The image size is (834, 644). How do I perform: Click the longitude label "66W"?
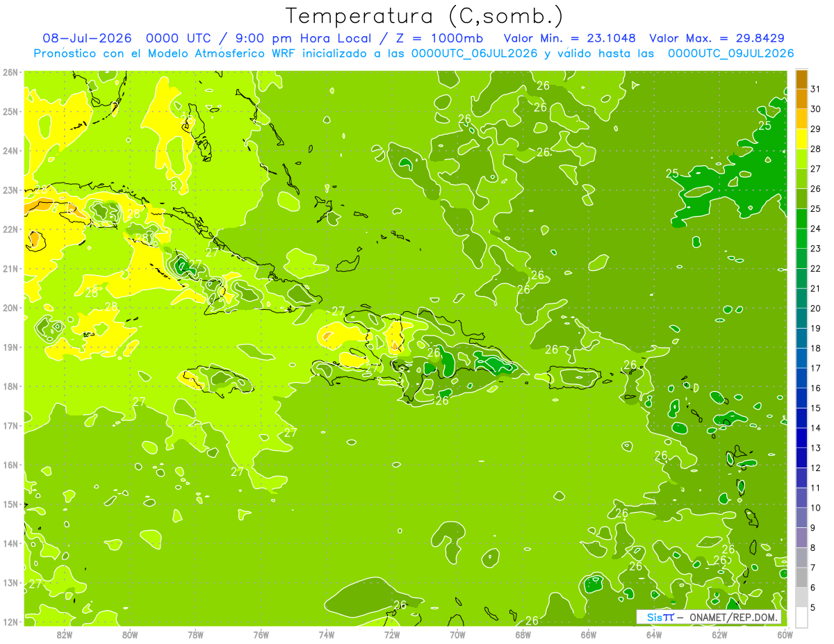589,634
